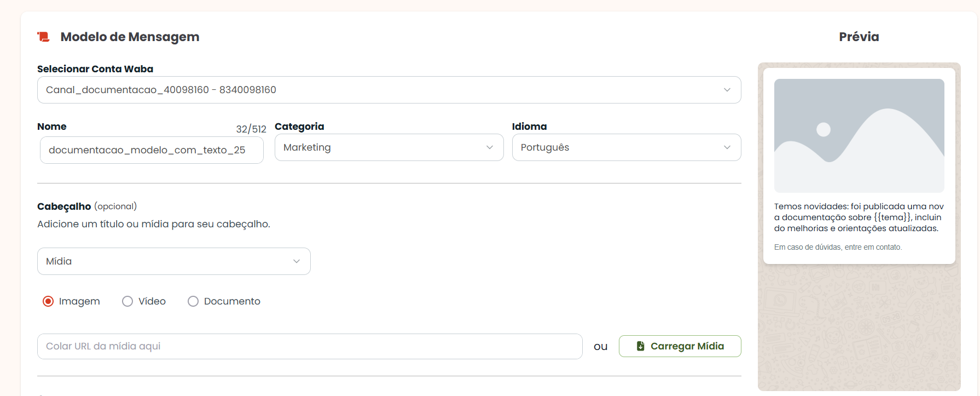Open the Selecionar Conta Waba dropdown
The height and width of the screenshot is (396, 980).
tap(389, 90)
